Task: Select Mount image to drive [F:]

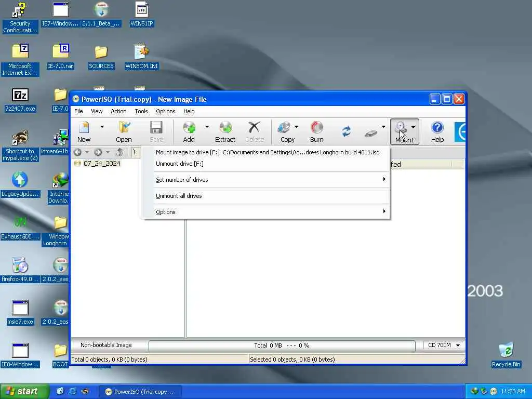Action: (266, 152)
